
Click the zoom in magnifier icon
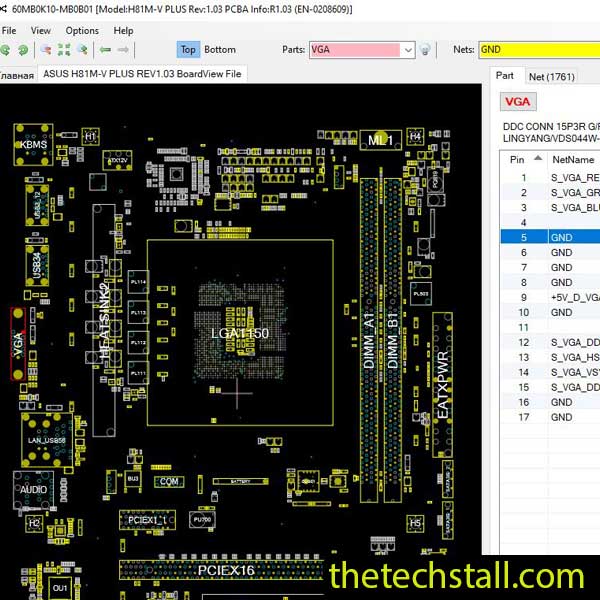(x=83, y=49)
